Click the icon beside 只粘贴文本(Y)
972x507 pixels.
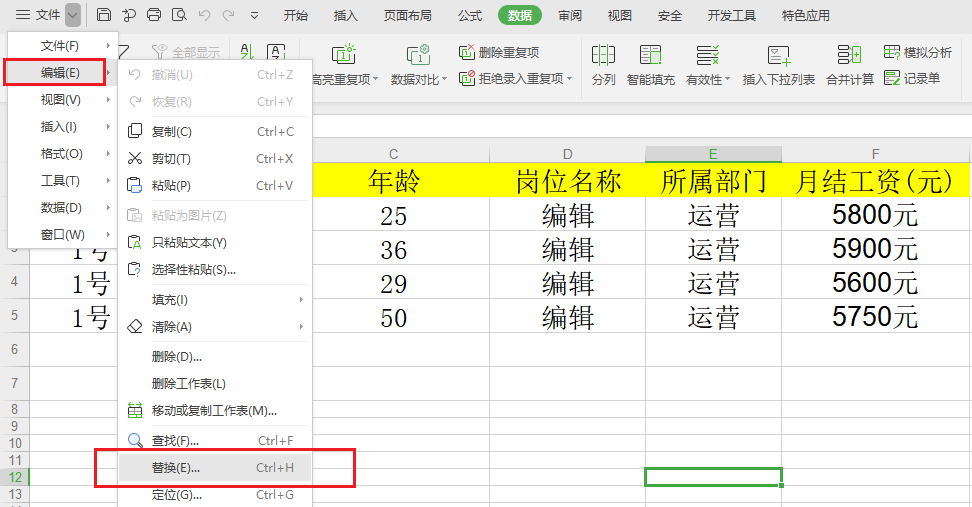tap(135, 242)
